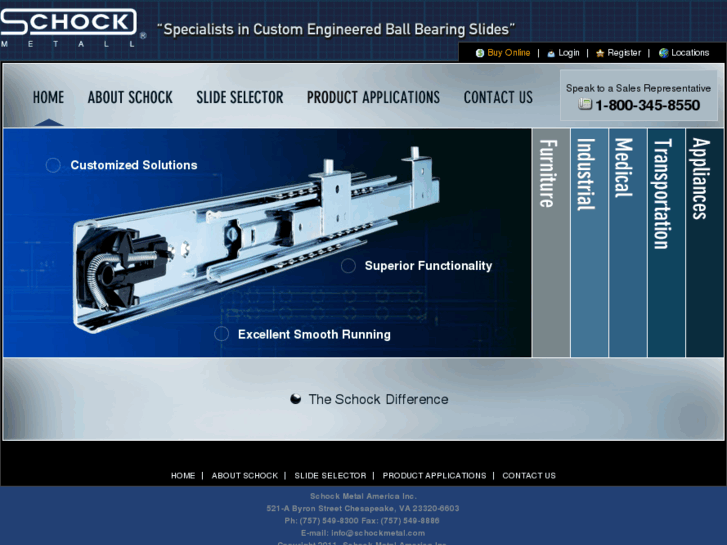Open SLIDE SELECTOR in the main navigation
The image size is (727, 545).
tap(240, 97)
